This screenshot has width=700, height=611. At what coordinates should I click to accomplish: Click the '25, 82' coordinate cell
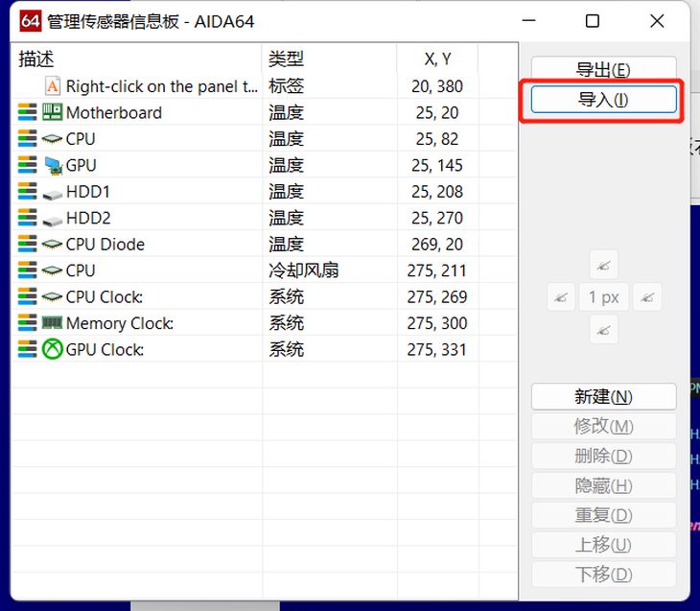tap(437, 139)
